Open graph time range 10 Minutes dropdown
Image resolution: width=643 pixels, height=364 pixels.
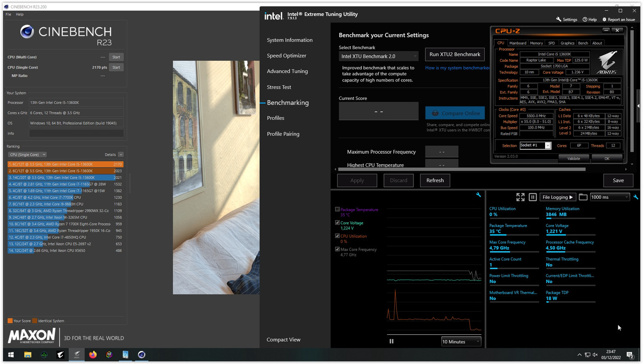click(x=461, y=341)
